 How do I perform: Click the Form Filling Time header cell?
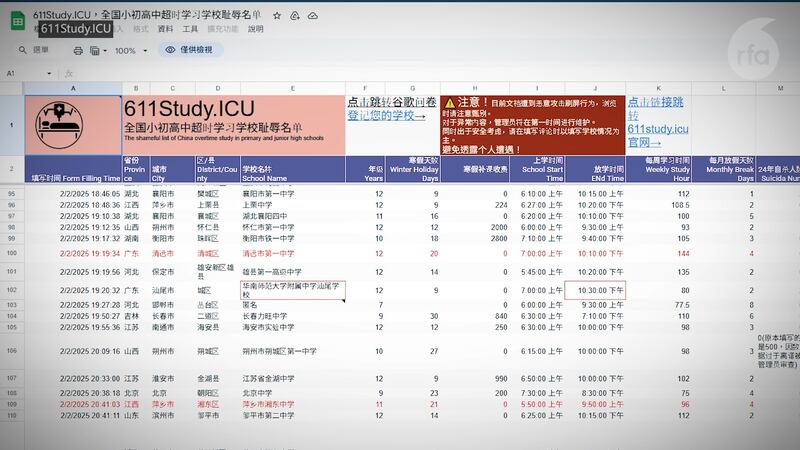[x=73, y=169]
